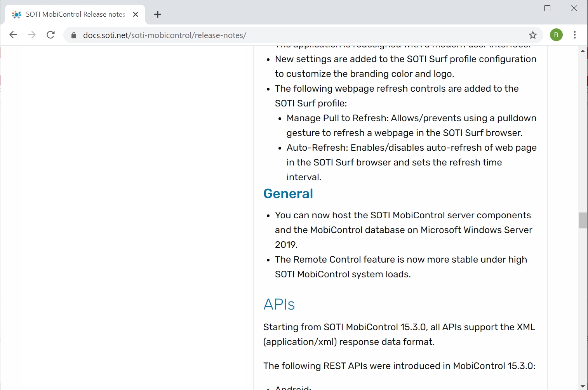Open a new tab with plus button

point(157,15)
